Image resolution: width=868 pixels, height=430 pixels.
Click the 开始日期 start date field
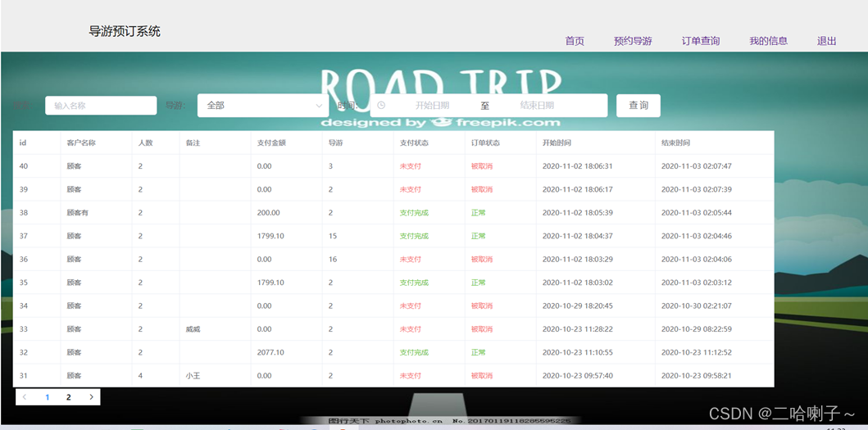[x=432, y=106]
